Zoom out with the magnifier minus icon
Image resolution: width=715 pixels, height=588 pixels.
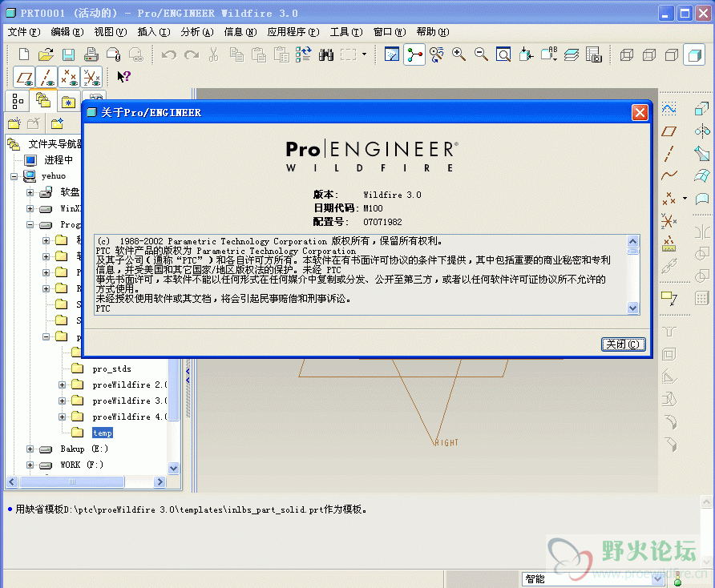481,54
